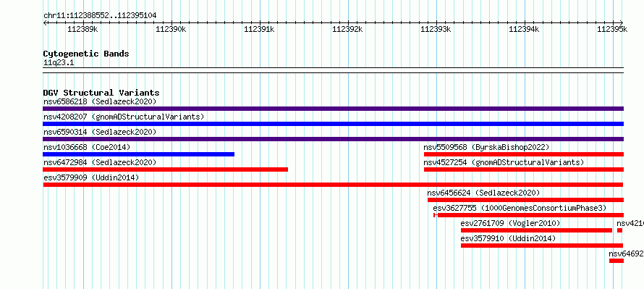Click the 112390k ruler tick
This screenshot has width=644, height=289.
pyautogui.click(x=171, y=29)
